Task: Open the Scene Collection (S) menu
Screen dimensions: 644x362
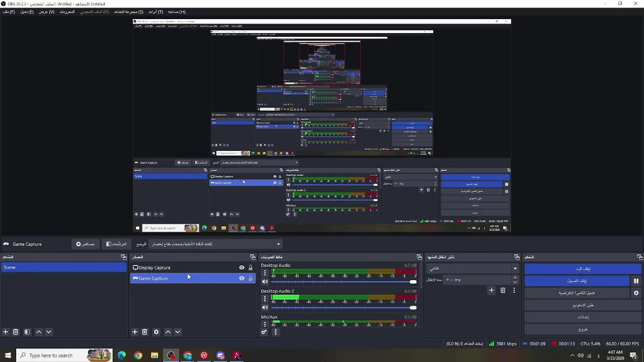Action: 128,12
